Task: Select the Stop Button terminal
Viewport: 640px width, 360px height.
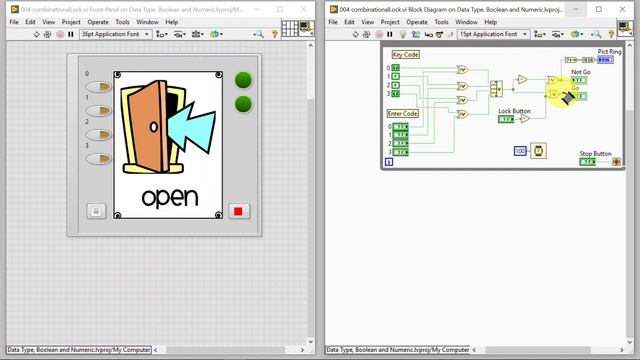Action: 587,162
